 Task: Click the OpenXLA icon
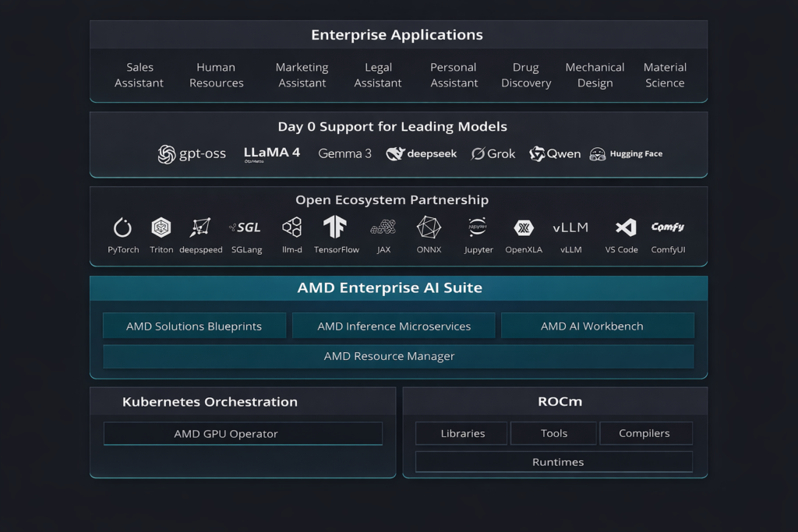(524, 227)
